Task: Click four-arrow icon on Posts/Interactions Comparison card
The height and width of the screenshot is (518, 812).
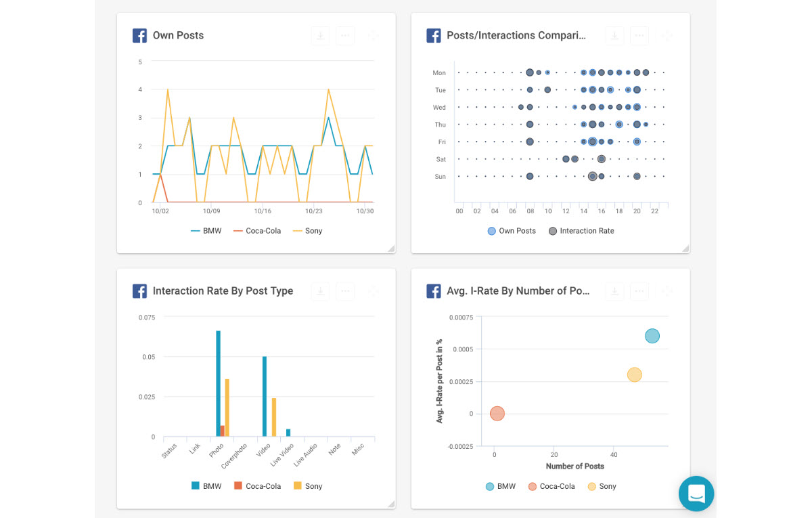Action: [667, 36]
